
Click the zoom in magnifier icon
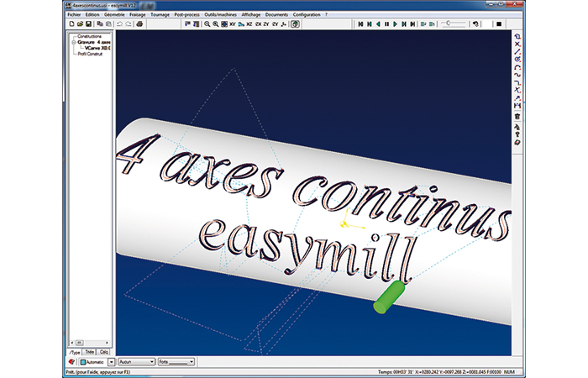pyautogui.click(x=207, y=24)
